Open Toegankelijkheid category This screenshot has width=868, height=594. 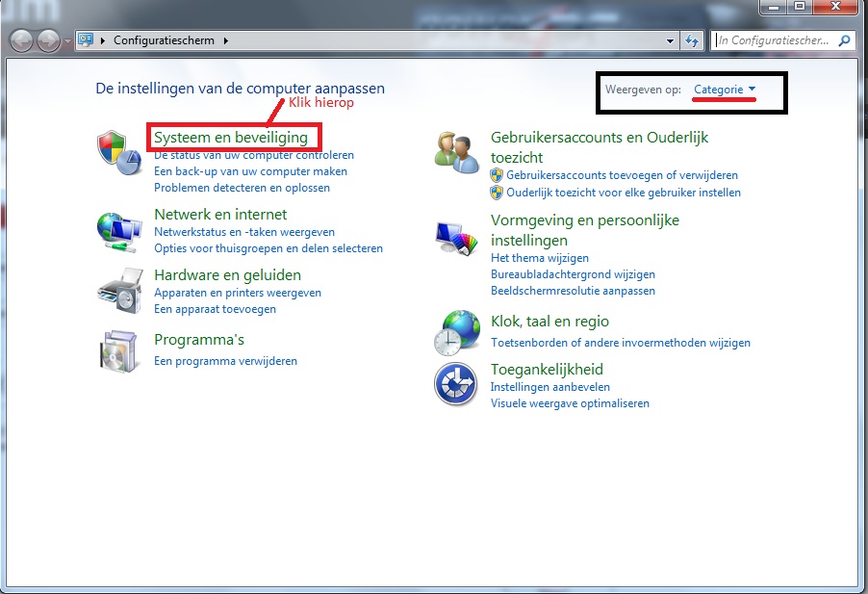click(x=547, y=370)
